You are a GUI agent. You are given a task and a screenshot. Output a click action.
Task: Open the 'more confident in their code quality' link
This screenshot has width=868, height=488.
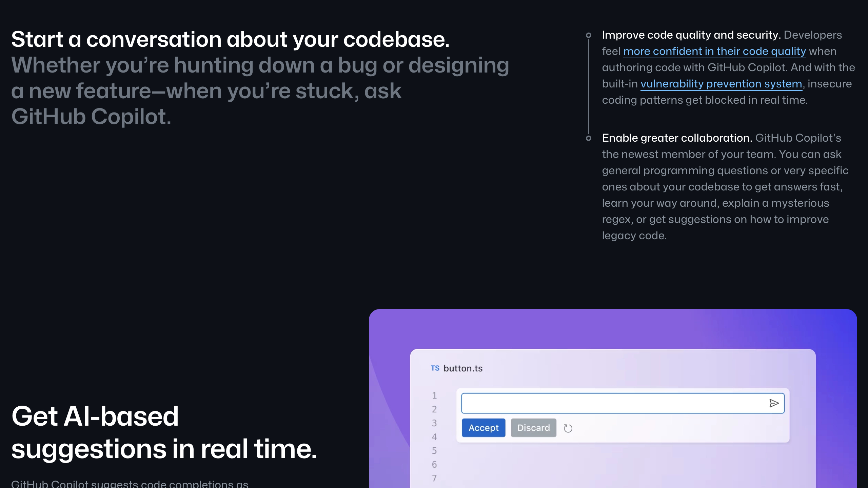click(714, 51)
